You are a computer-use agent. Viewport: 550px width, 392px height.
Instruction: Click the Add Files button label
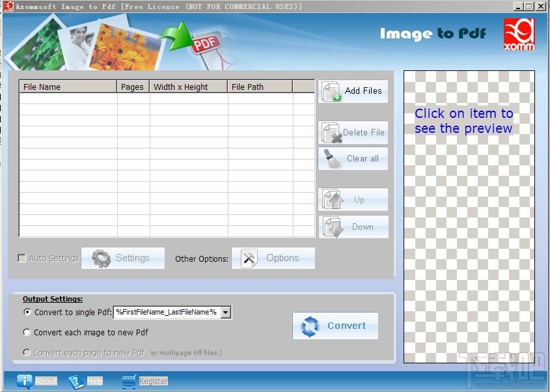point(363,91)
